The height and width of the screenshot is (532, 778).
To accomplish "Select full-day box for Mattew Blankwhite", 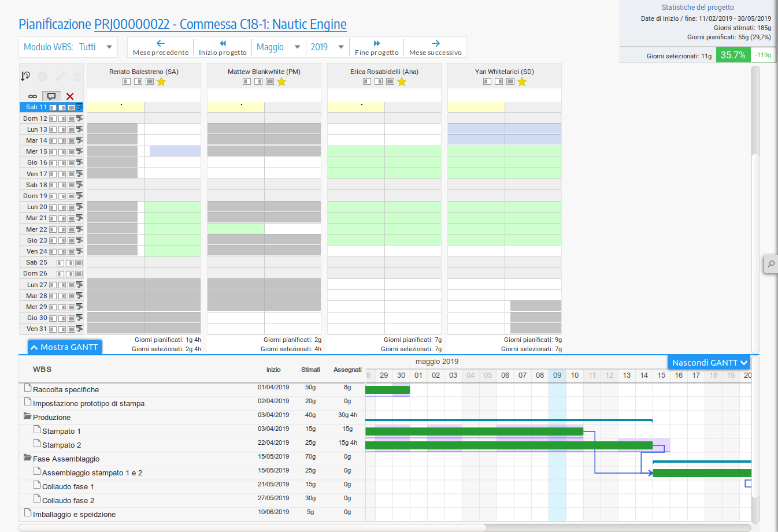I will [x=270, y=82].
